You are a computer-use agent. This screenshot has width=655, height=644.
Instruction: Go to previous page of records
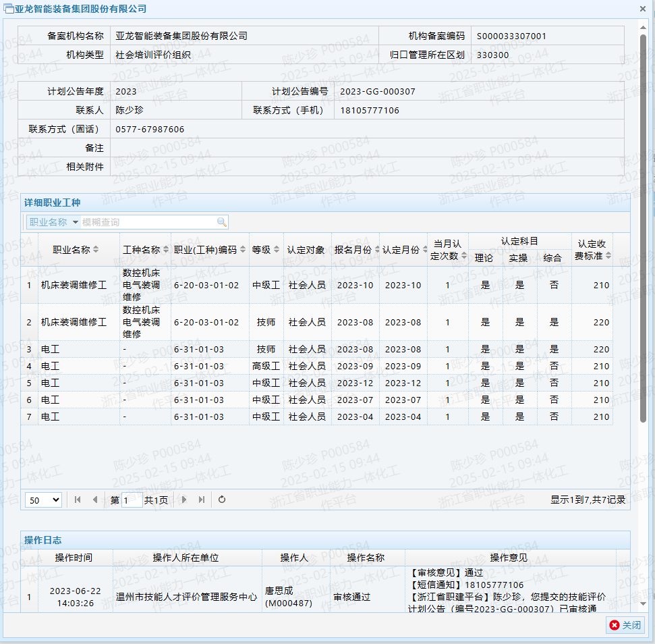(x=95, y=500)
